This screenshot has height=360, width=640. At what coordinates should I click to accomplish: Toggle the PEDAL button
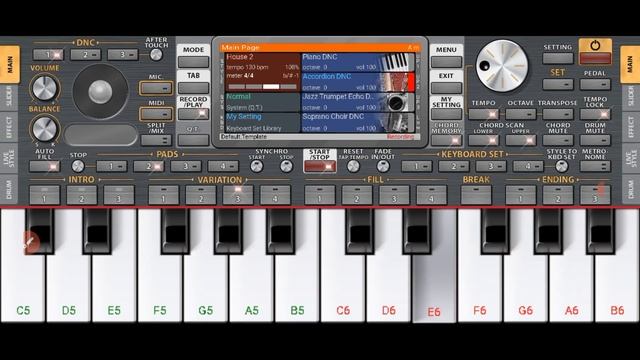point(595,84)
